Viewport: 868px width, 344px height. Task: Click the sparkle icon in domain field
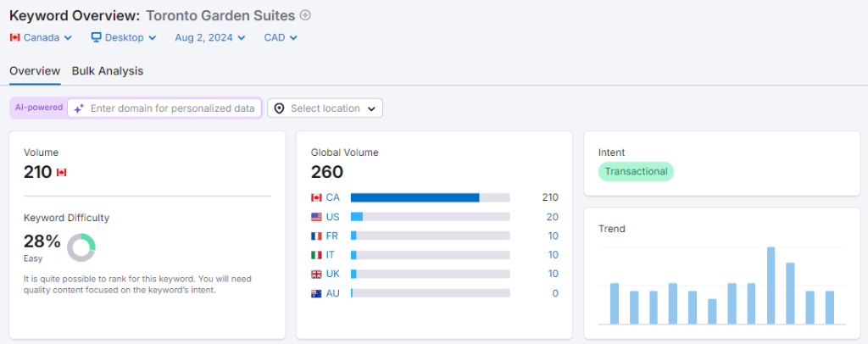pos(79,108)
